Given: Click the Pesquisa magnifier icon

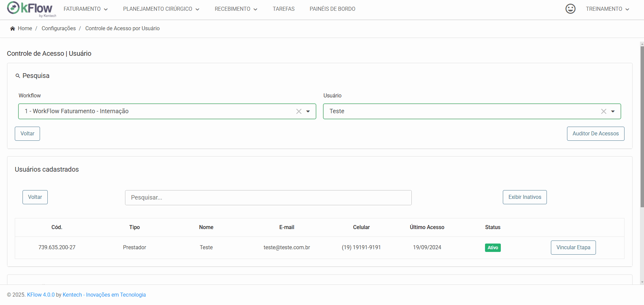Looking at the screenshot, I should point(18,76).
